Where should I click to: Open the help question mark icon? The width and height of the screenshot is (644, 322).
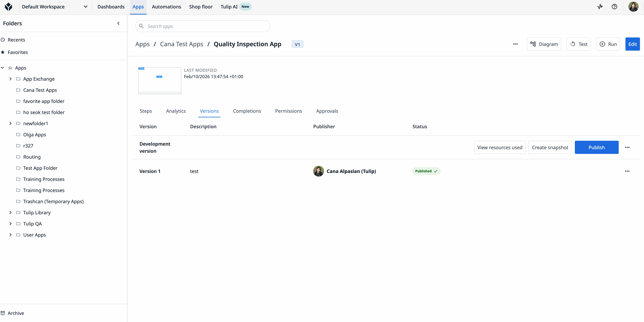(x=614, y=7)
